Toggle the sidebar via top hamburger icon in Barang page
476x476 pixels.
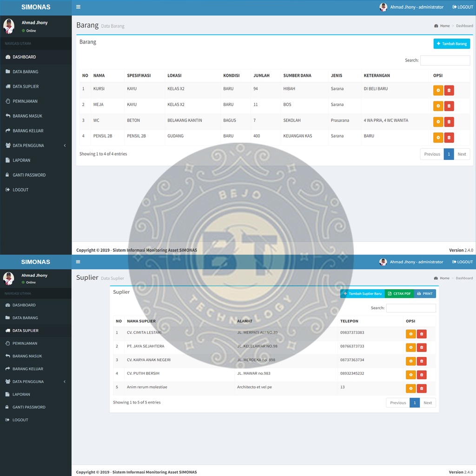[78, 7]
